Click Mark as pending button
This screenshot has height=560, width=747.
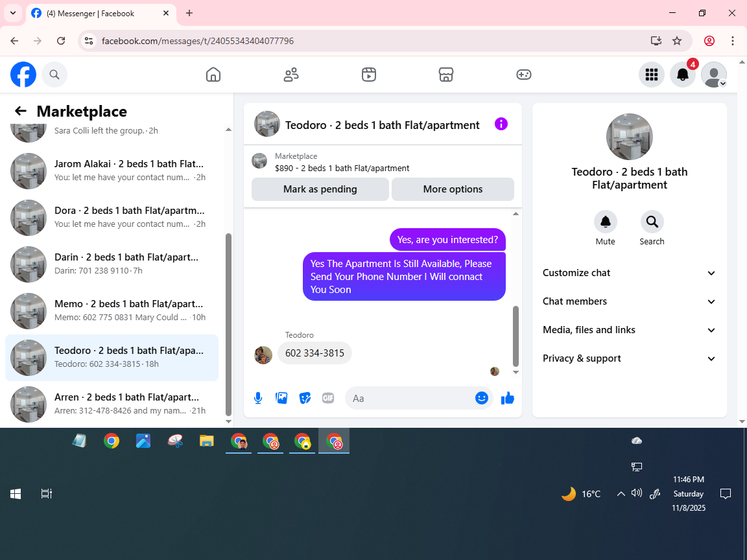(x=320, y=189)
